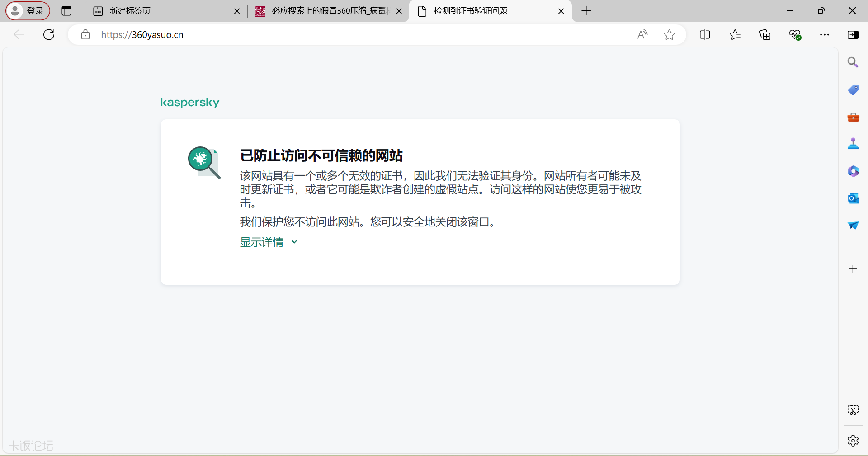Screen dimensions: 868x456
Task: Open Browser Essentials heart icon
Action: 795,35
